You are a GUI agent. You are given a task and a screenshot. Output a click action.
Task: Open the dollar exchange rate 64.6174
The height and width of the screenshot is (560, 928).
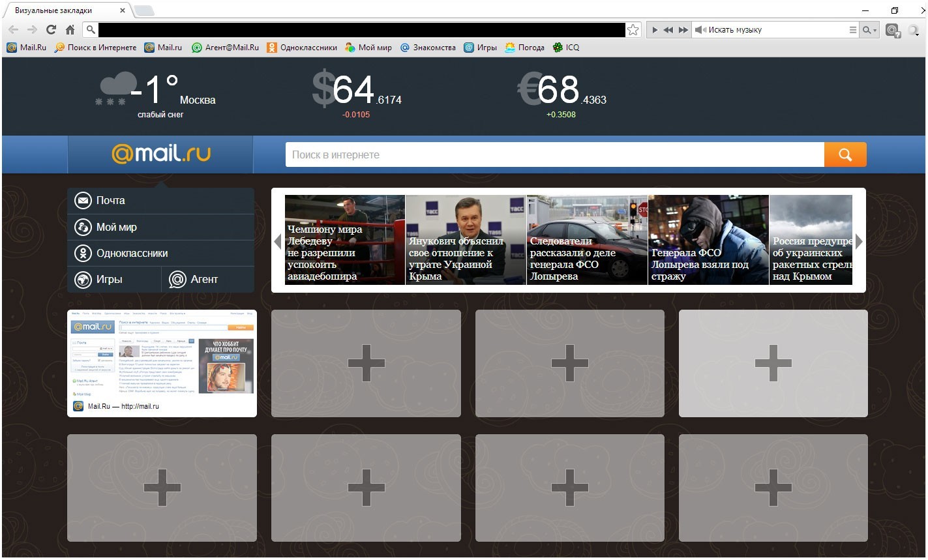point(356,90)
